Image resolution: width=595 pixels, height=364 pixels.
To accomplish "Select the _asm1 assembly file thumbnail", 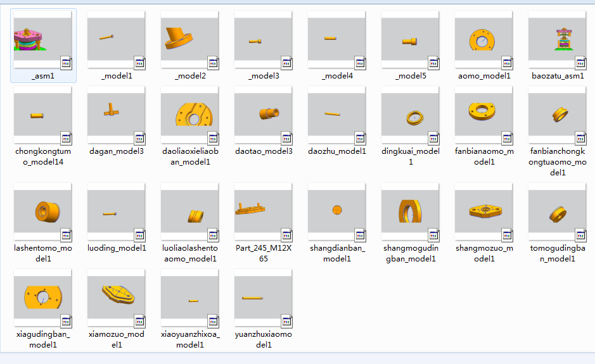I will point(43,39).
